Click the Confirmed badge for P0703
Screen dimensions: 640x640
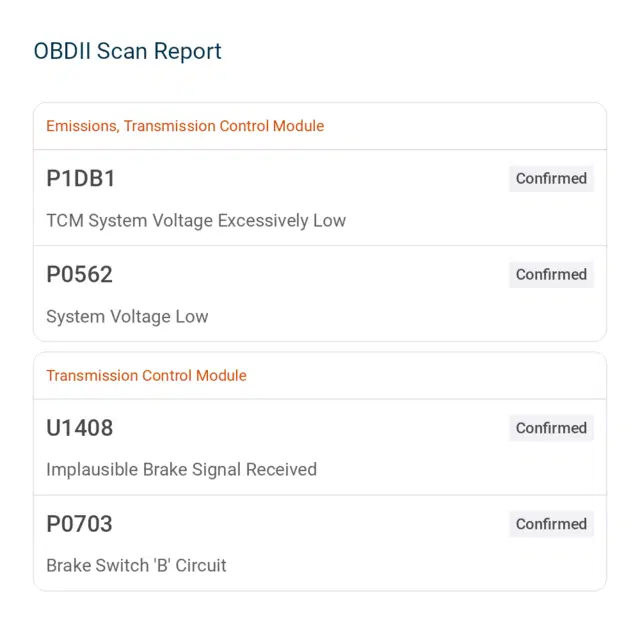551,524
